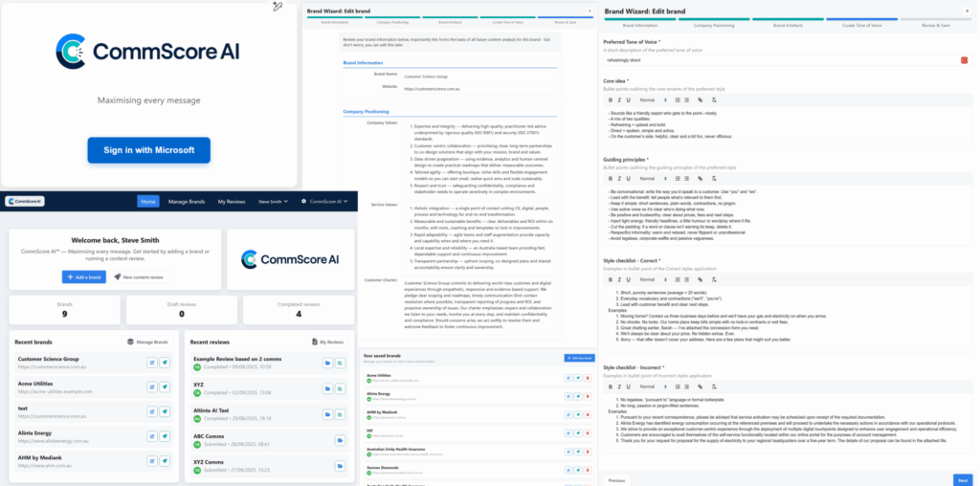
Task: Open the Steve Smith user dropdown
Action: pos(274,202)
